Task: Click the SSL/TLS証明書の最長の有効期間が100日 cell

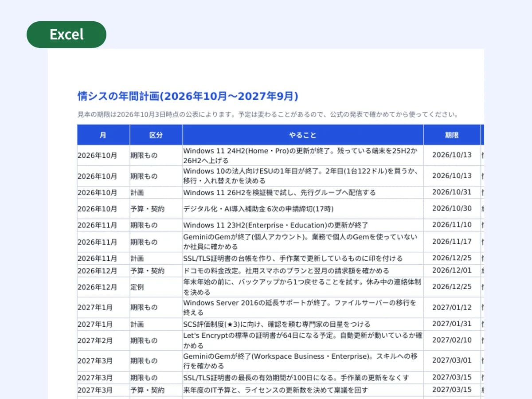Action: [303, 378]
